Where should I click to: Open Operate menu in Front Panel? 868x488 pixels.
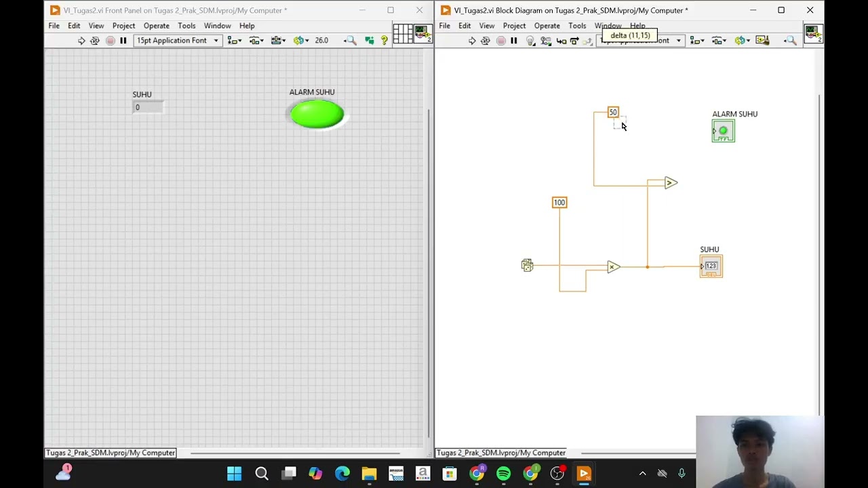pos(157,26)
